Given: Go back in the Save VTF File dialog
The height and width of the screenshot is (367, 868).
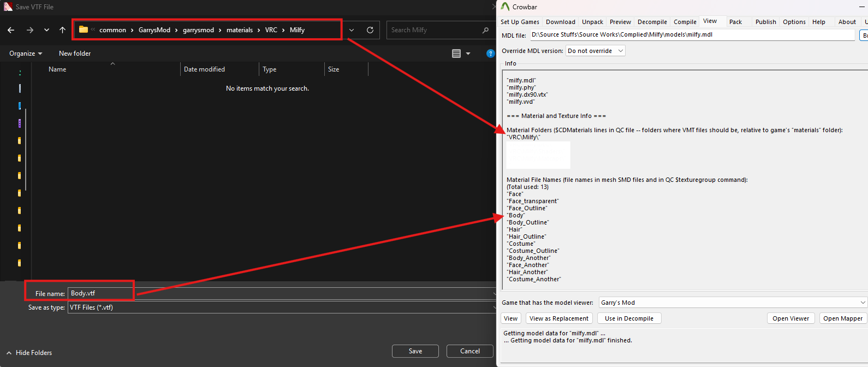Looking at the screenshot, I should [x=11, y=30].
